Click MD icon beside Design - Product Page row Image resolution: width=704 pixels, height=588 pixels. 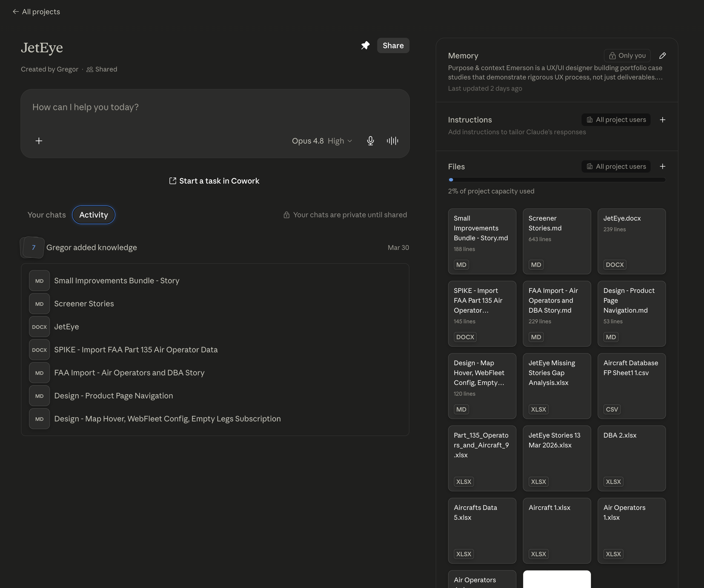[x=39, y=396]
